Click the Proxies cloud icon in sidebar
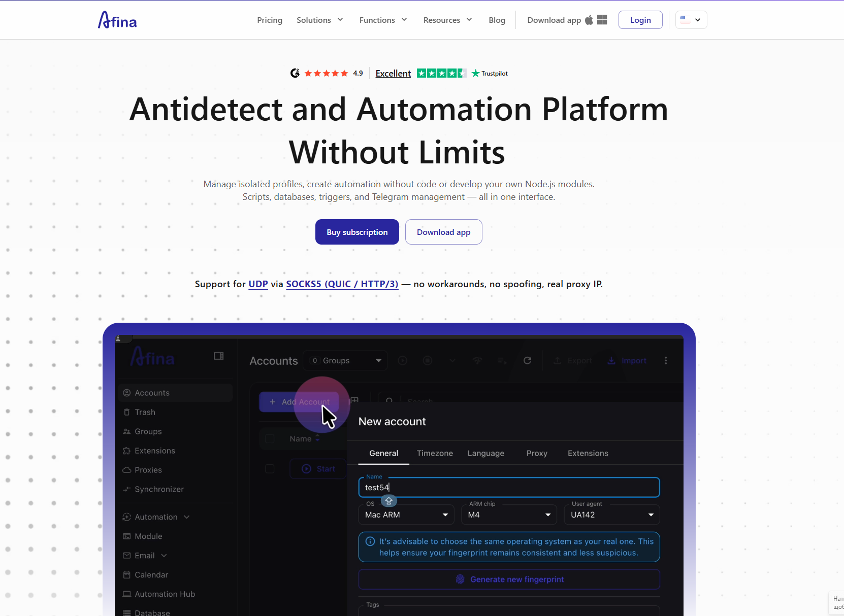The height and width of the screenshot is (616, 844). [x=127, y=470]
